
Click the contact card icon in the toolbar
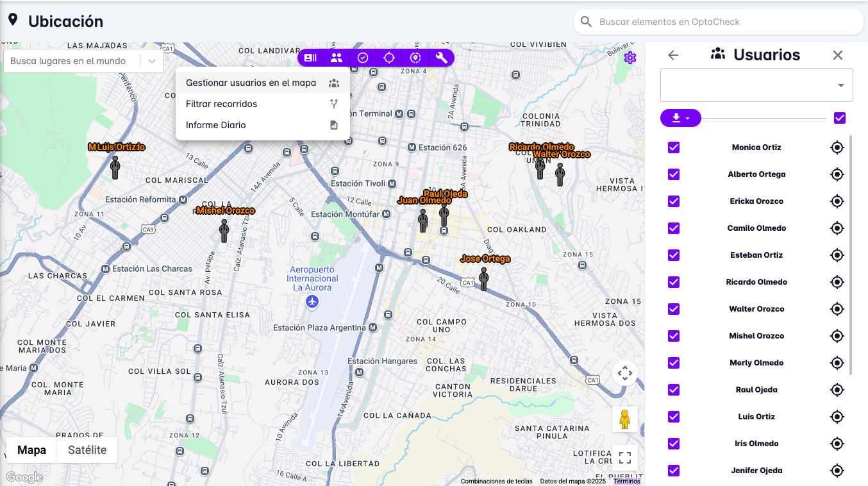tap(310, 58)
